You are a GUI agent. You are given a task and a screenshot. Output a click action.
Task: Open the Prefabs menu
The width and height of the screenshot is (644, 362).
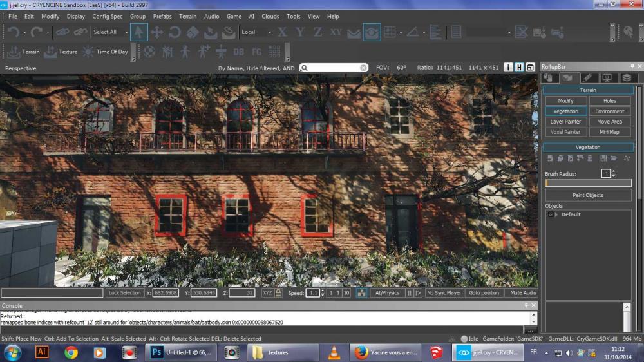[x=162, y=17]
